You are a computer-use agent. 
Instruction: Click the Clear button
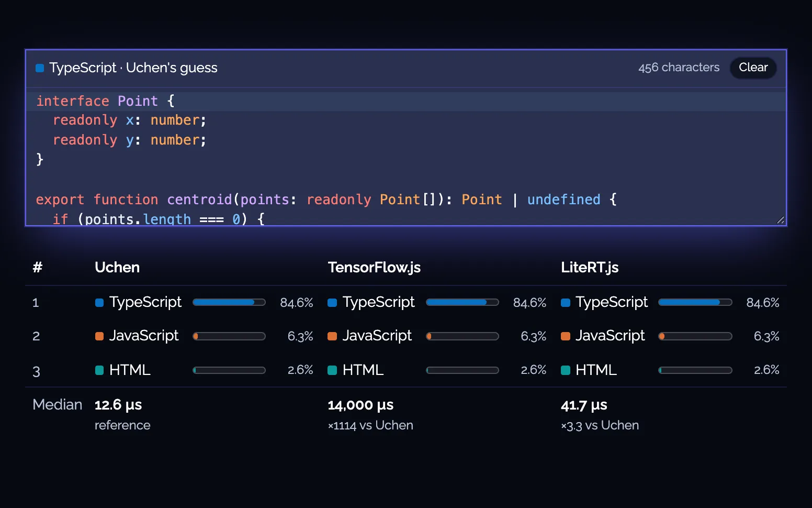tap(753, 68)
